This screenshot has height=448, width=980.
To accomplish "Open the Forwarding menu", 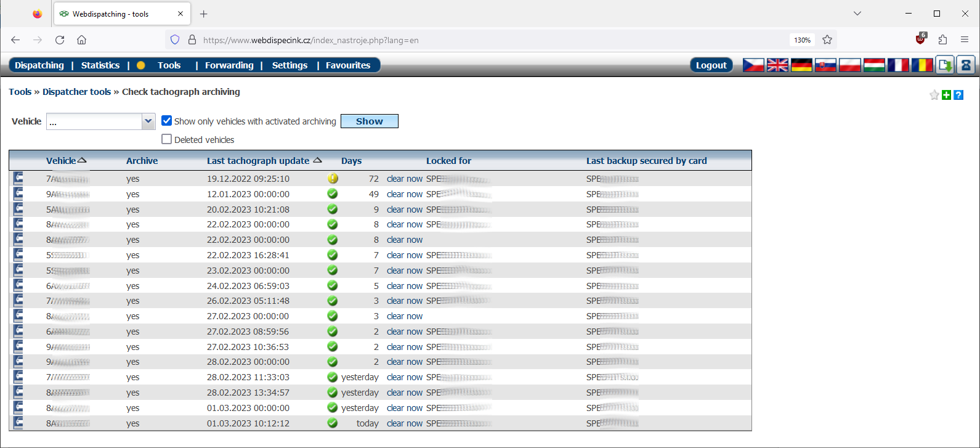I will 229,65.
